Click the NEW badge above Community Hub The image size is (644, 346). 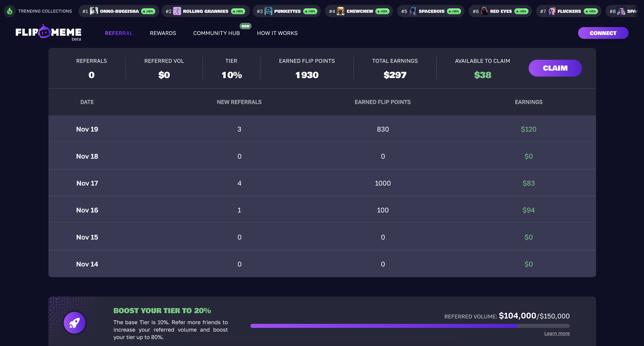(x=245, y=26)
